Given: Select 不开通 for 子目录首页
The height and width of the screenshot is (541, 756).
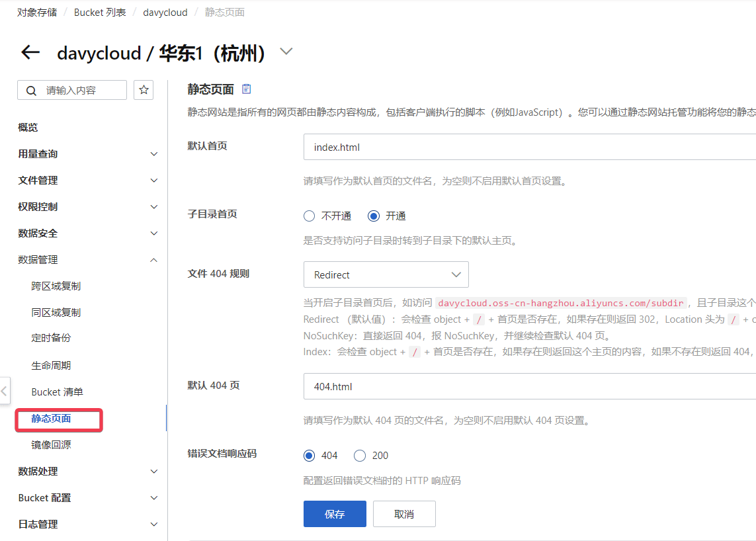Looking at the screenshot, I should point(309,216).
